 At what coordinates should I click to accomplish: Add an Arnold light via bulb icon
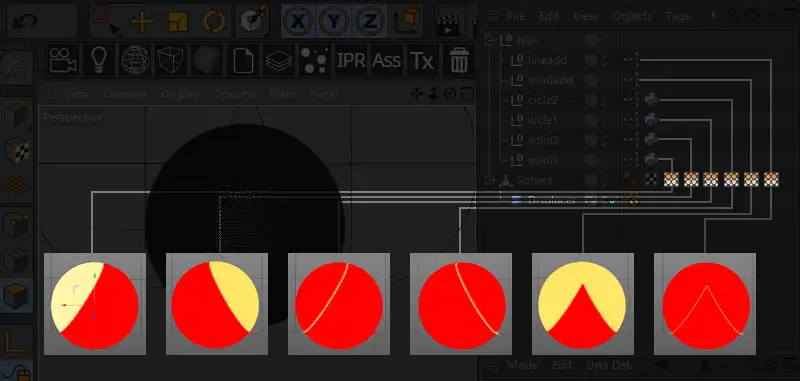[x=98, y=60]
